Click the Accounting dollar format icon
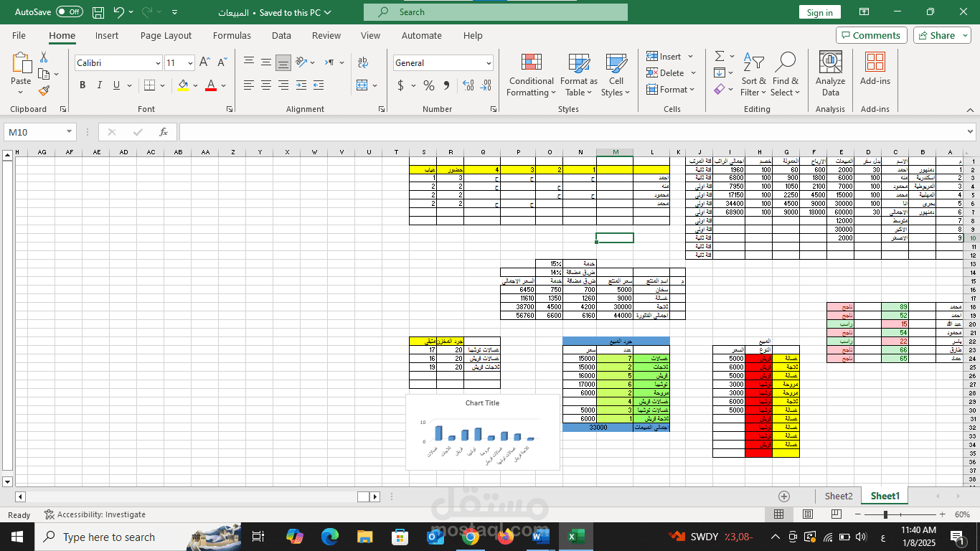980x551 pixels. 400,85
